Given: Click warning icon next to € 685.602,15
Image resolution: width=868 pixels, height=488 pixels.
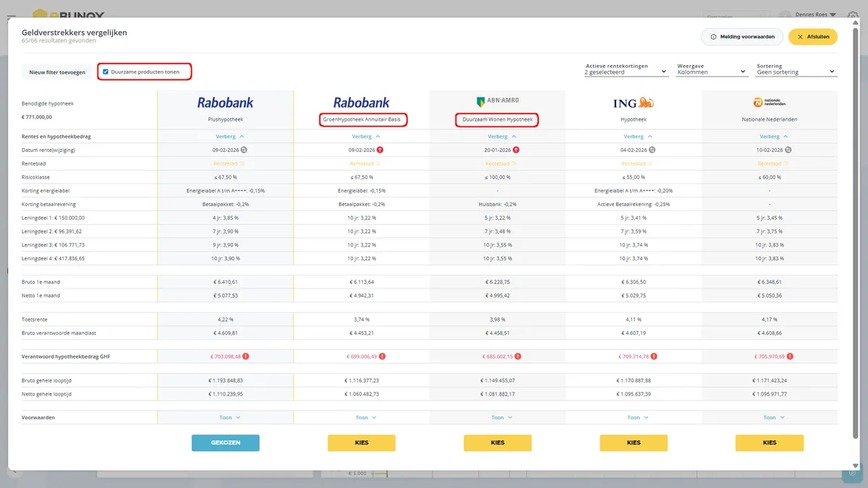Looking at the screenshot, I should [518, 356].
